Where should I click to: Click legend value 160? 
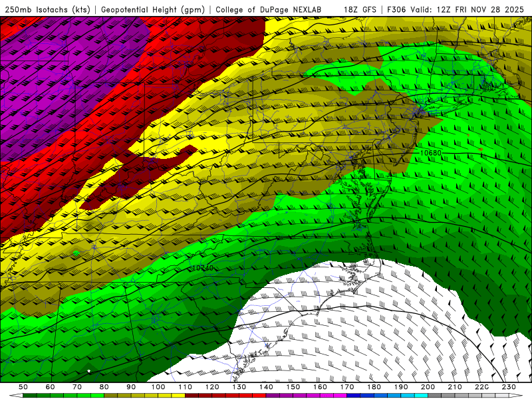[320, 387]
